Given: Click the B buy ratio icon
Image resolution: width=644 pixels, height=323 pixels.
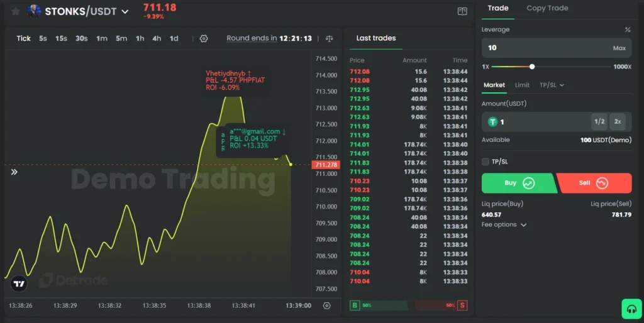Looking at the screenshot, I should click(355, 305).
